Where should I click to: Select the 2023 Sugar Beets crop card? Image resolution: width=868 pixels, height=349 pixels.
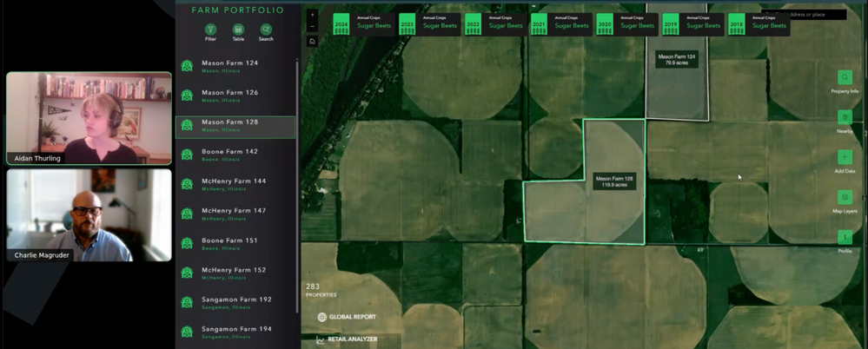(x=430, y=25)
